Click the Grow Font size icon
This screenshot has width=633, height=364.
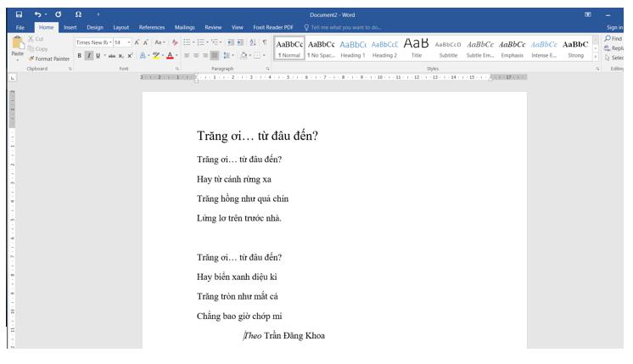pyautogui.click(x=136, y=42)
